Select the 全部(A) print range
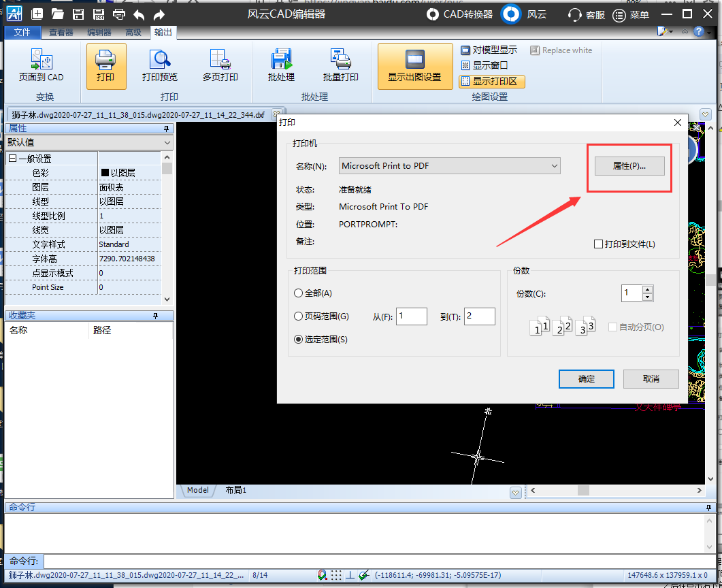722x588 pixels. (x=298, y=293)
